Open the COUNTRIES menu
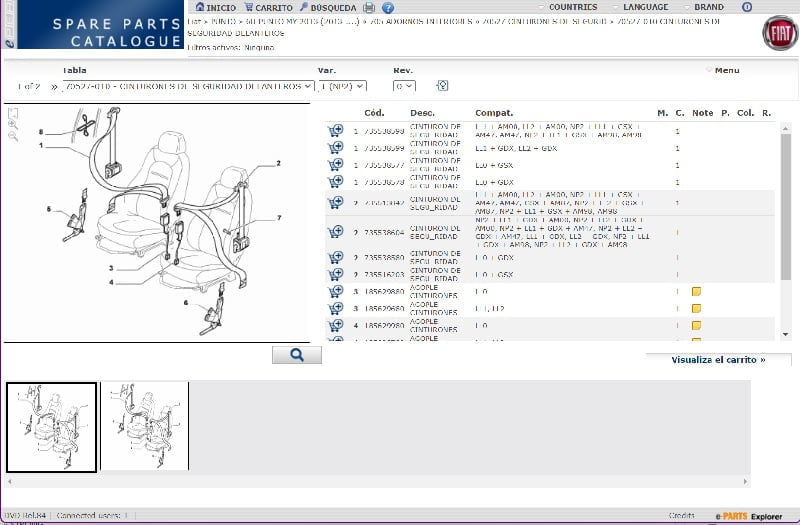The height and width of the screenshot is (525, 800). coord(572,7)
